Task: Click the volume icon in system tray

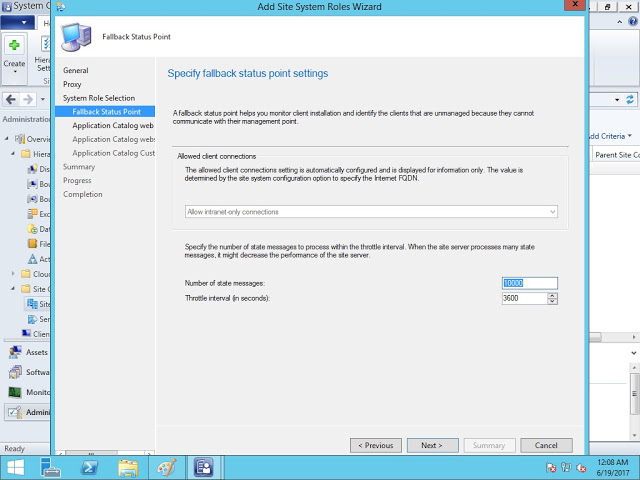Action: pyautogui.click(x=581, y=468)
